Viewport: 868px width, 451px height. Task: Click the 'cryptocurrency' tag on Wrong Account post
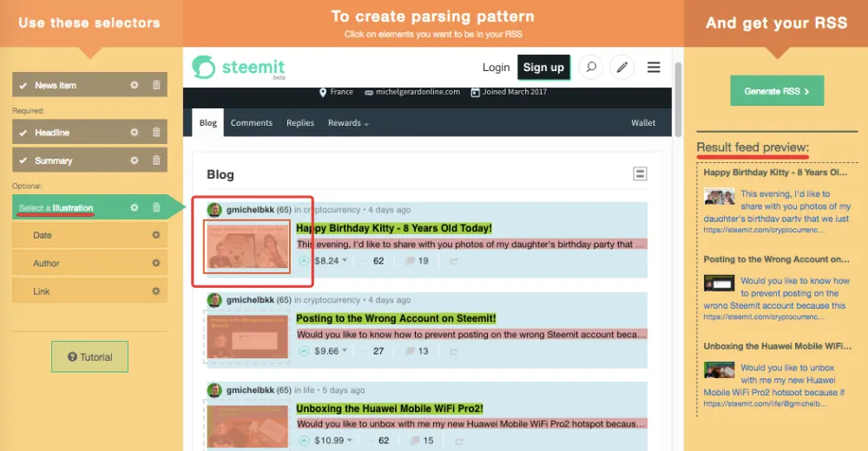point(332,300)
